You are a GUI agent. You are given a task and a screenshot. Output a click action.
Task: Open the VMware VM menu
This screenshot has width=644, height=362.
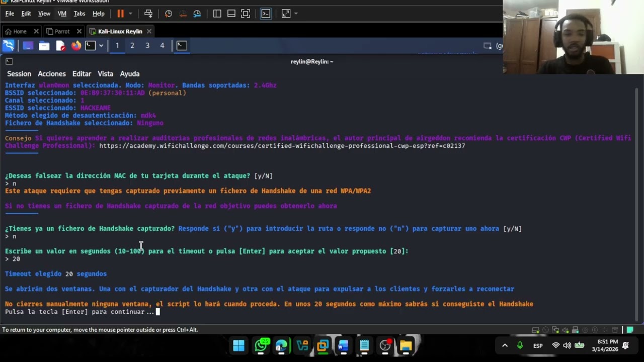pyautogui.click(x=62, y=14)
